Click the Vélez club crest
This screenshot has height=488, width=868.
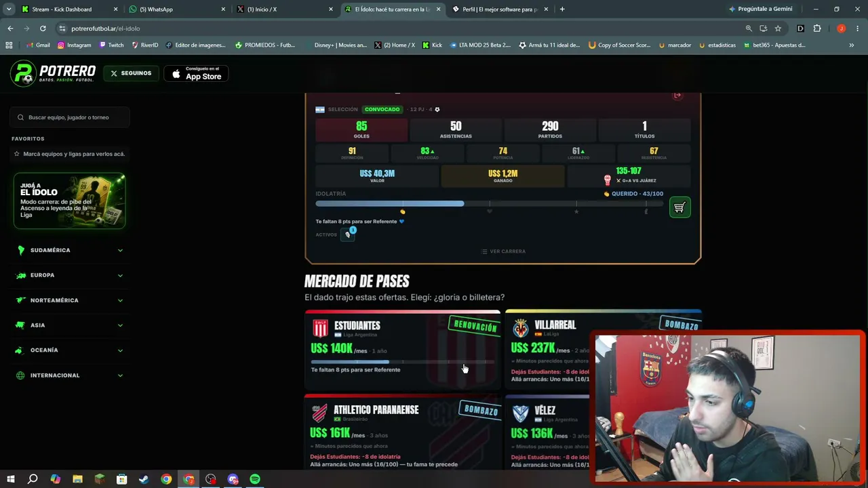pyautogui.click(x=521, y=413)
